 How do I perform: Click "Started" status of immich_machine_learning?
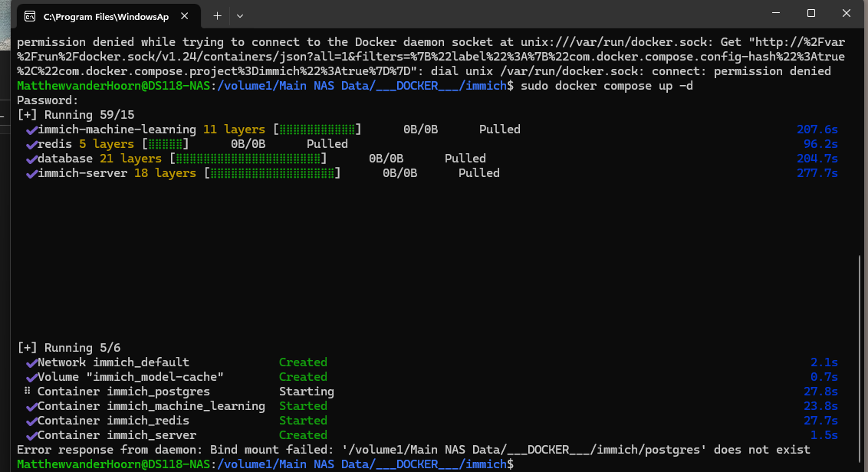pyautogui.click(x=304, y=406)
